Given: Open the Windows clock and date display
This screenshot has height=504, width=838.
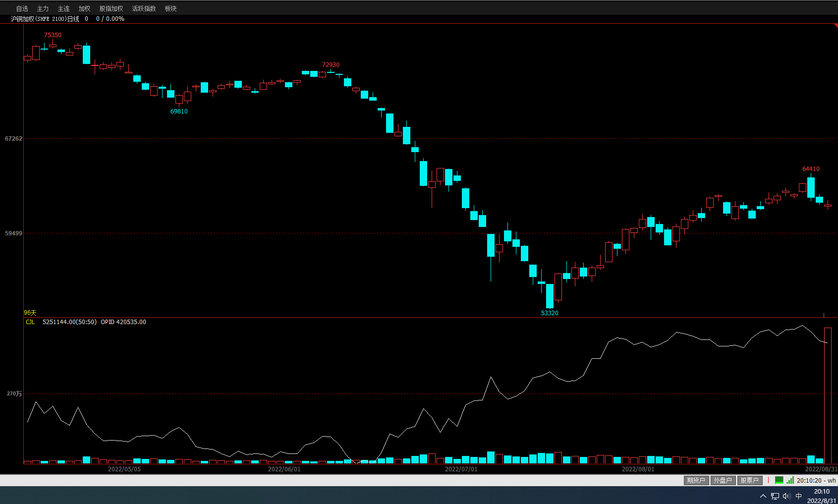Looking at the screenshot, I should pyautogui.click(x=821, y=496).
